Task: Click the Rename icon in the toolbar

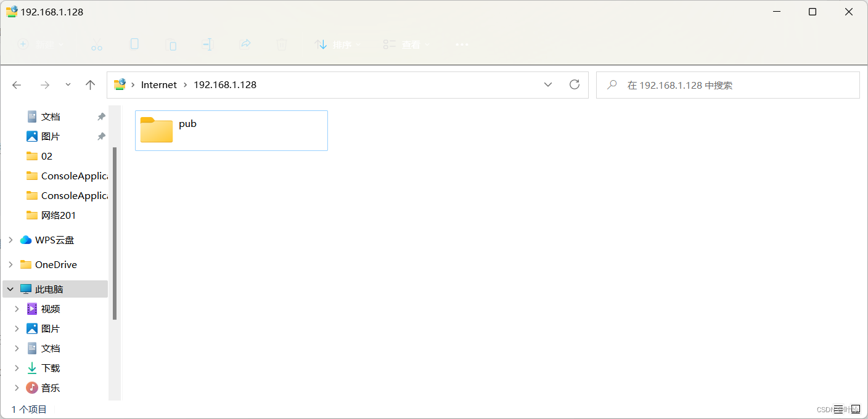Action: click(x=208, y=44)
